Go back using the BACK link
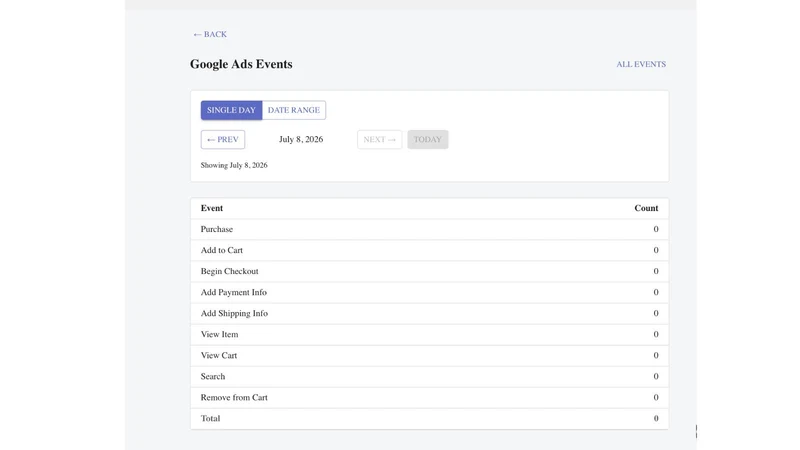This screenshot has height=450, width=800. pos(210,34)
